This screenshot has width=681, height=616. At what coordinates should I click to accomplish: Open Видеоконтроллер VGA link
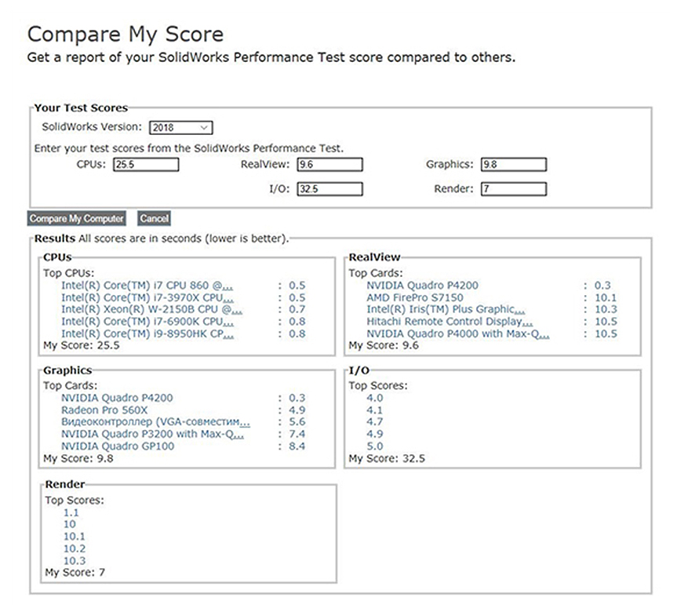point(155,422)
